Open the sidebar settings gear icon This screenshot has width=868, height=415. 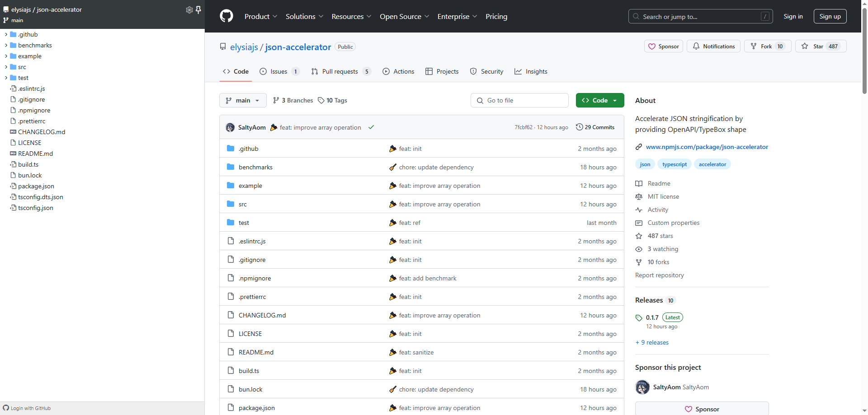189,10
